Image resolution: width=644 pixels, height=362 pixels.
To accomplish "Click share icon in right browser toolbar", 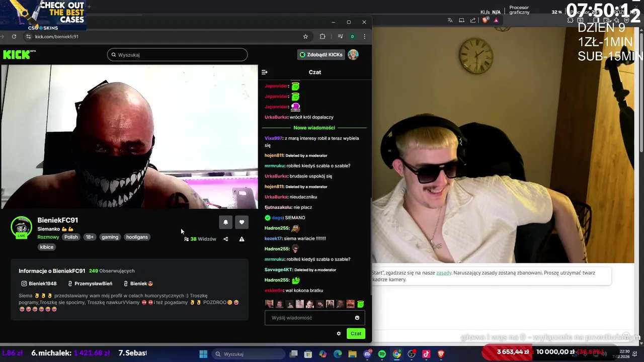I will [x=473, y=21].
